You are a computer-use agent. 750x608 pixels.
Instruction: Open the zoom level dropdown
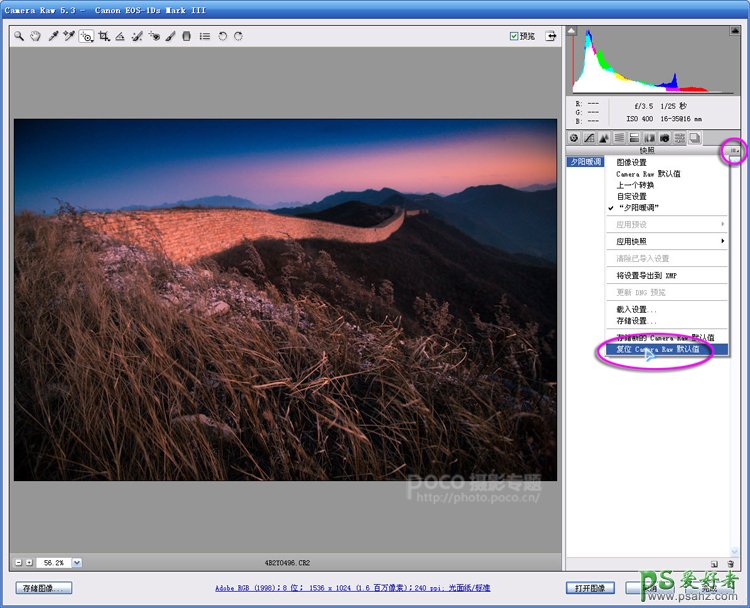(77, 563)
